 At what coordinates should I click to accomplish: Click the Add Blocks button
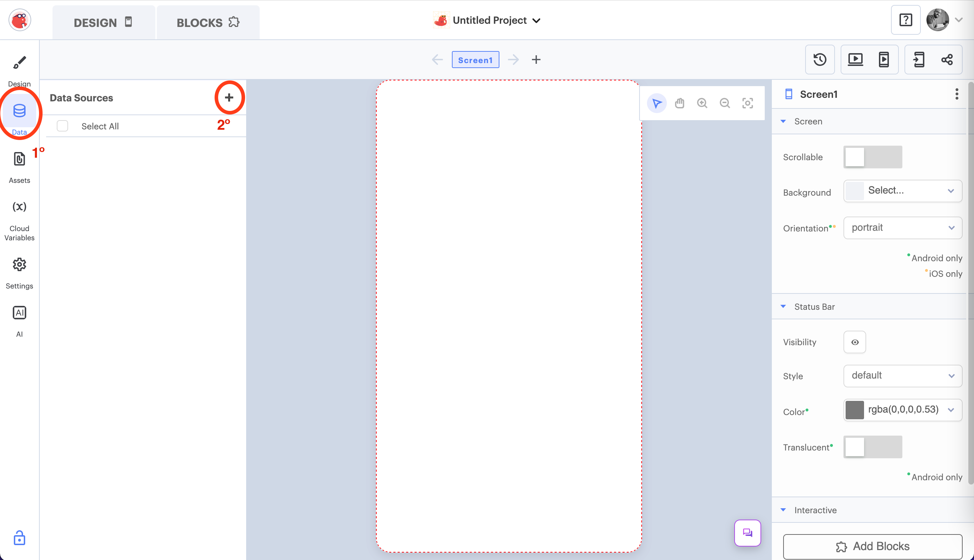(x=873, y=546)
